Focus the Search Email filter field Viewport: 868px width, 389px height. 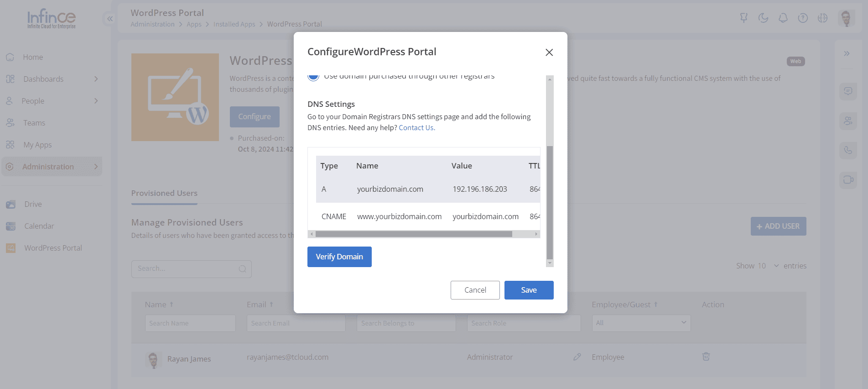[296, 323]
